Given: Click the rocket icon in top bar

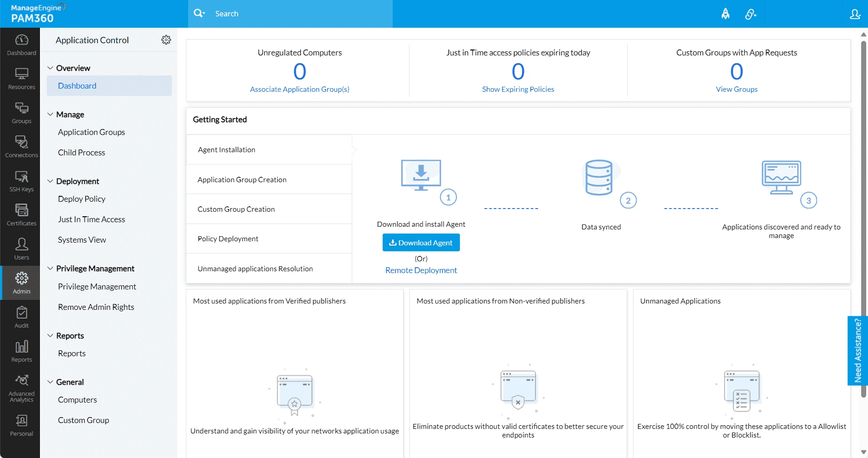Looking at the screenshot, I should [725, 14].
